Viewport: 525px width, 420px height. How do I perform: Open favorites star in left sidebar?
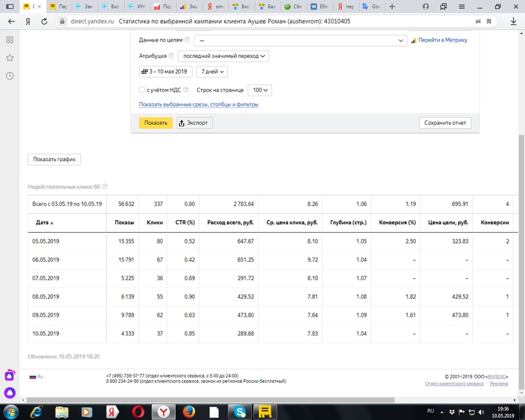pos(10,58)
